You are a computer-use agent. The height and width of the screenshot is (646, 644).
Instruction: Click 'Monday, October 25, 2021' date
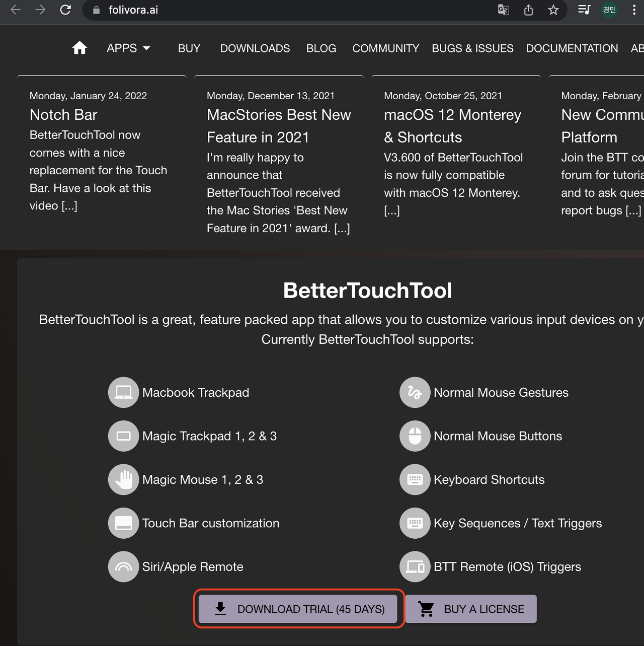point(443,96)
